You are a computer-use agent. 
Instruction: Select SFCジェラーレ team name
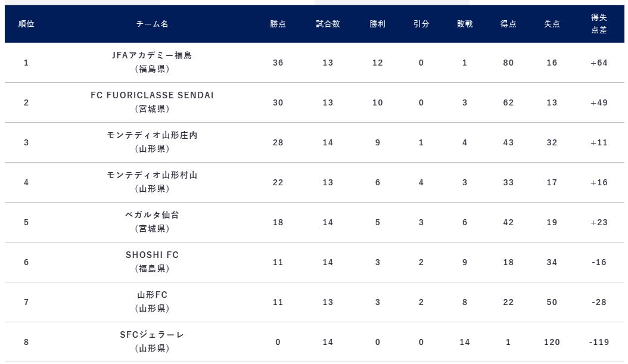point(152,335)
